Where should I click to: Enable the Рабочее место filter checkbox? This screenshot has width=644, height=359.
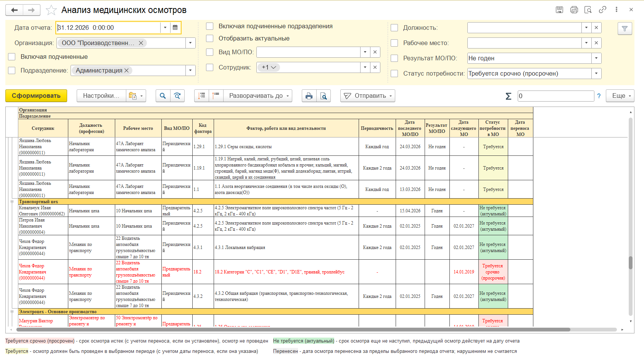(394, 43)
